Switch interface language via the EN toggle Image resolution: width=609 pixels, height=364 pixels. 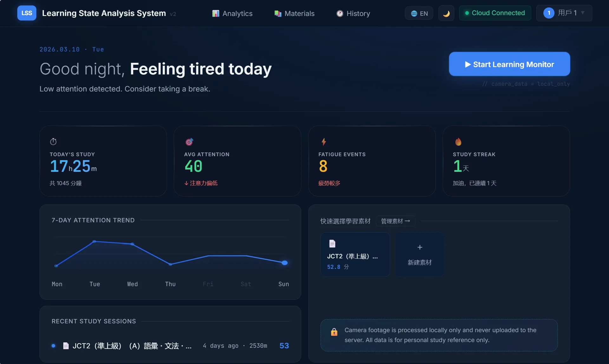pos(419,13)
